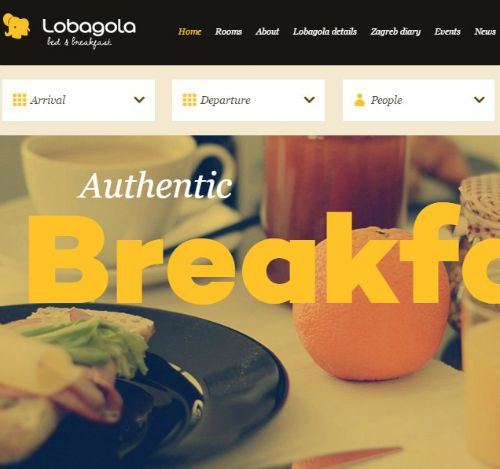
Task: Visit the Lobagola details page
Action: pos(325,32)
